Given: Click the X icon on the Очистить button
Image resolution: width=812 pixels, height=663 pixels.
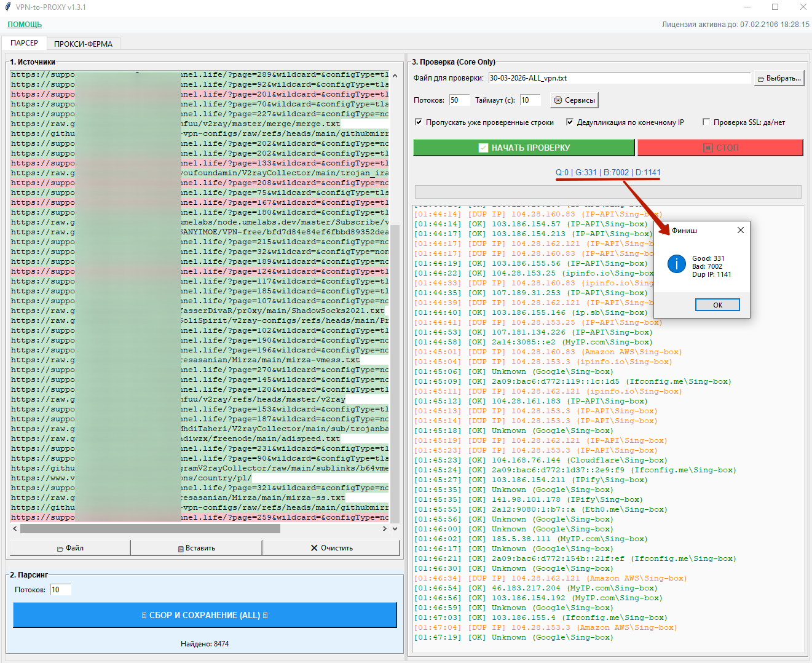Looking at the screenshot, I should click(314, 548).
